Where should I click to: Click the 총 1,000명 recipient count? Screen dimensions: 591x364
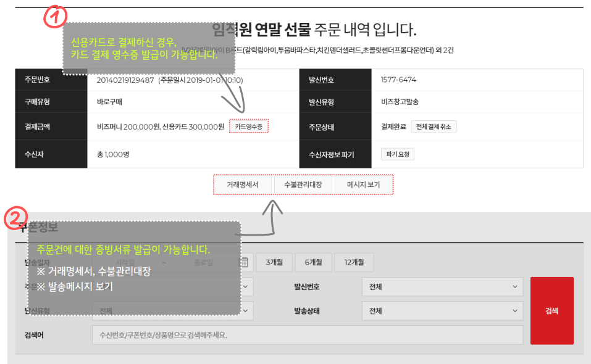pyautogui.click(x=113, y=154)
